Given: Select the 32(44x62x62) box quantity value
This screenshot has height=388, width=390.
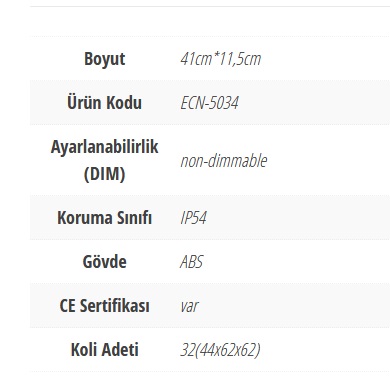Looking at the screenshot, I should tap(220, 350).
